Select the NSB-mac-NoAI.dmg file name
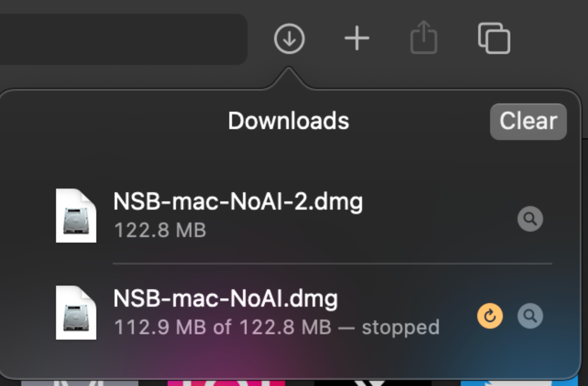The height and width of the screenshot is (386, 588). pyautogui.click(x=225, y=299)
